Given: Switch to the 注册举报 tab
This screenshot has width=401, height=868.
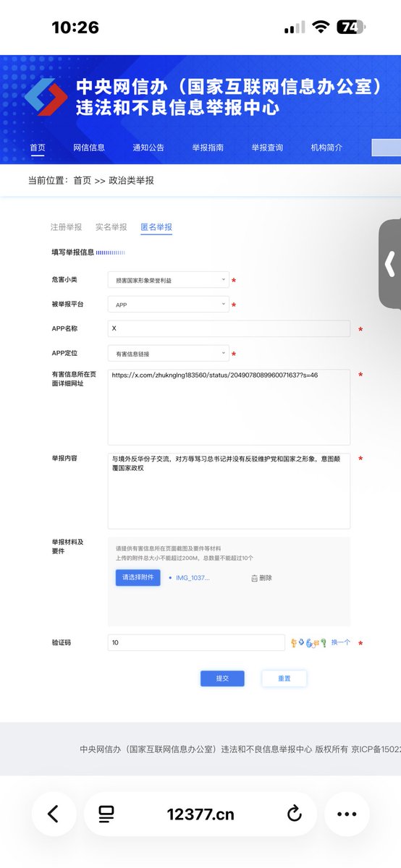Looking at the screenshot, I should point(66,227).
